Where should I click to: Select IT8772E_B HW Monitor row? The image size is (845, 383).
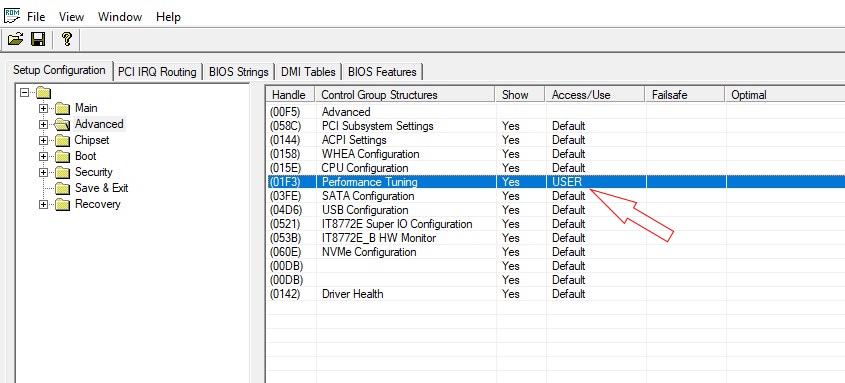click(x=556, y=238)
